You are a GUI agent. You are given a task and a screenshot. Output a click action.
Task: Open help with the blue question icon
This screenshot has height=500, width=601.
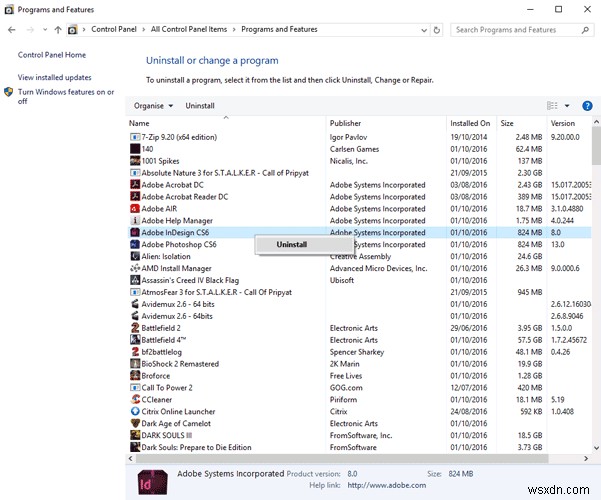pyautogui.click(x=587, y=106)
